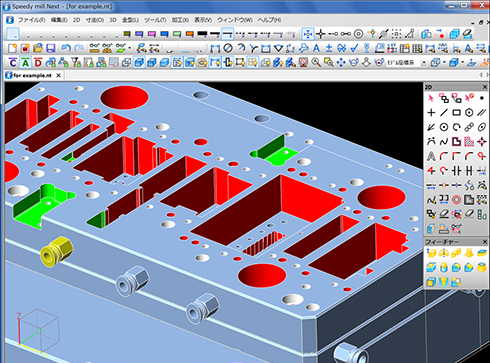The image size is (490, 363).
Task: Create a new file with the blank page icon
Action: coord(13,49)
